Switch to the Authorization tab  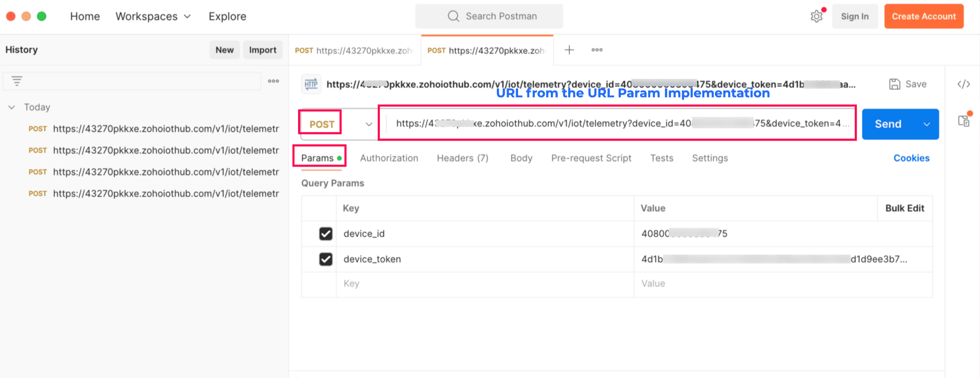389,158
